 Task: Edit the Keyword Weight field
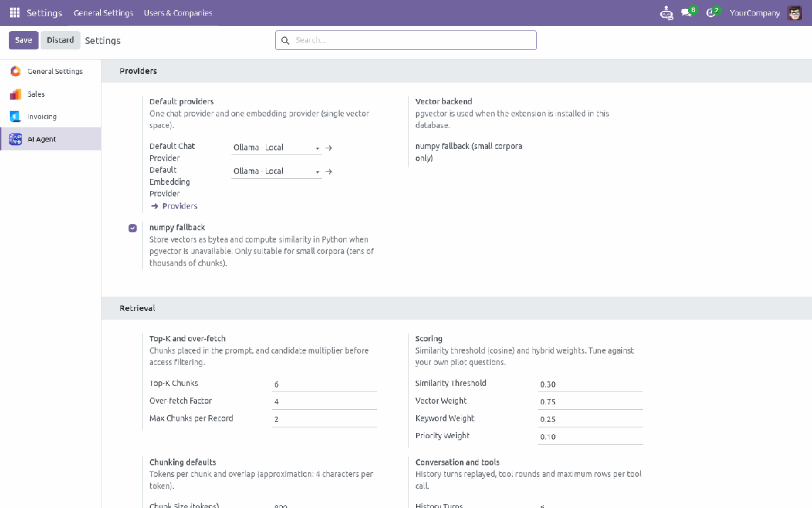[x=590, y=419]
